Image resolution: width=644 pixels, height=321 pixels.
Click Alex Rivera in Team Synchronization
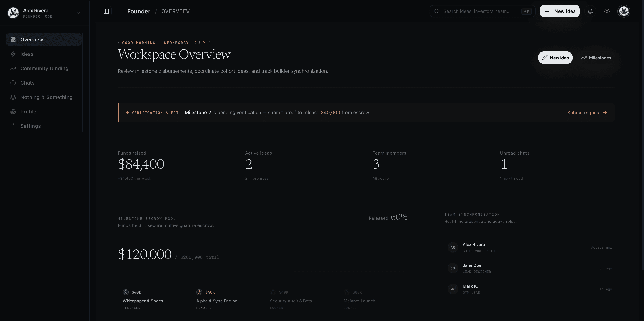[473, 244]
